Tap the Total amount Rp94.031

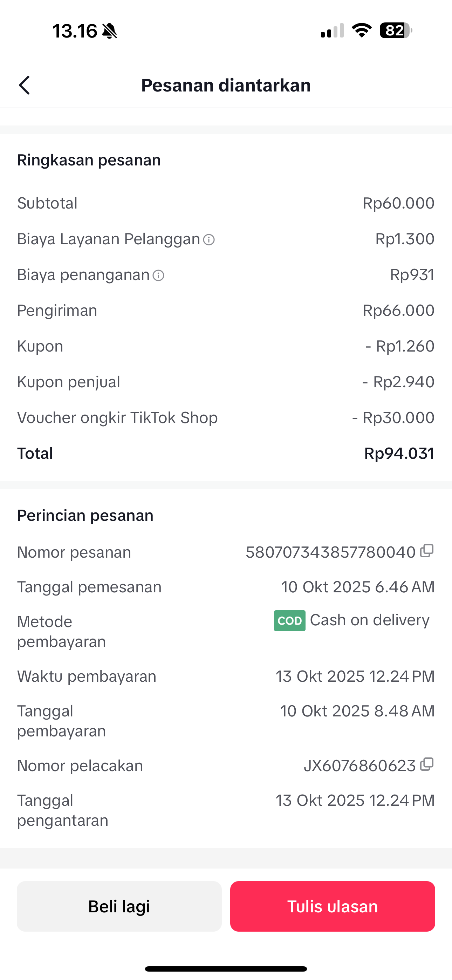(x=399, y=453)
